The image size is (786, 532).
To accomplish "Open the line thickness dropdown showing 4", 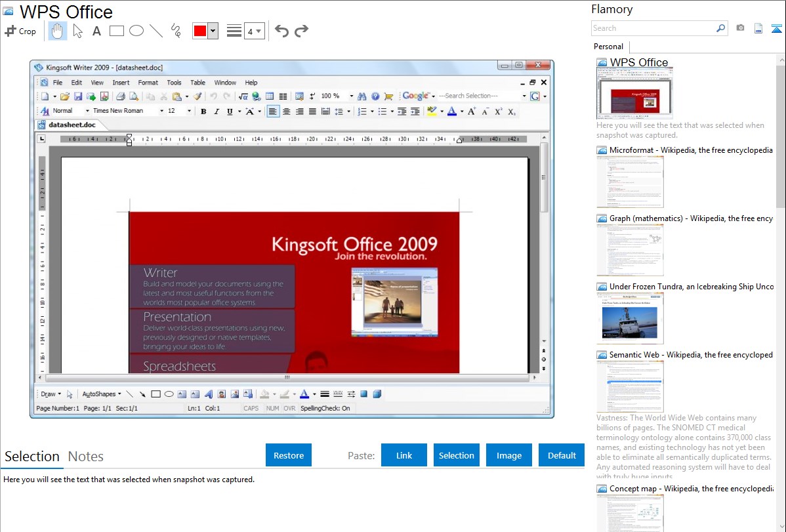I will 254,31.
